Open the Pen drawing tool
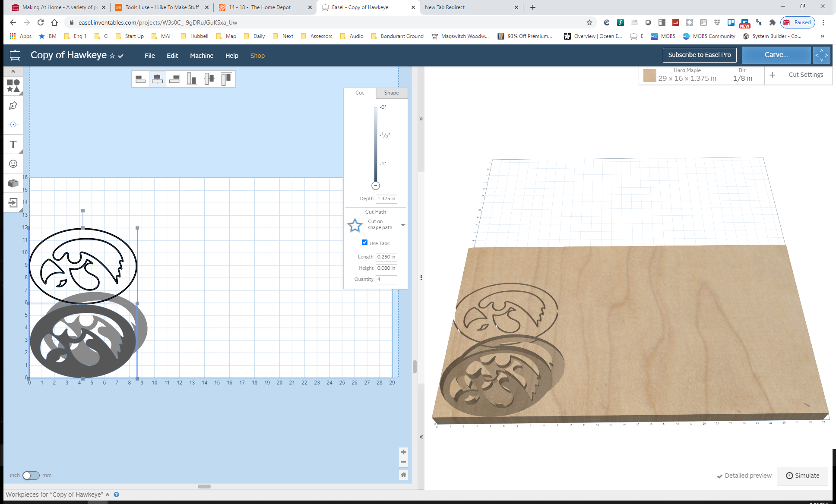Viewport: 836px width, 504px height. (x=13, y=105)
